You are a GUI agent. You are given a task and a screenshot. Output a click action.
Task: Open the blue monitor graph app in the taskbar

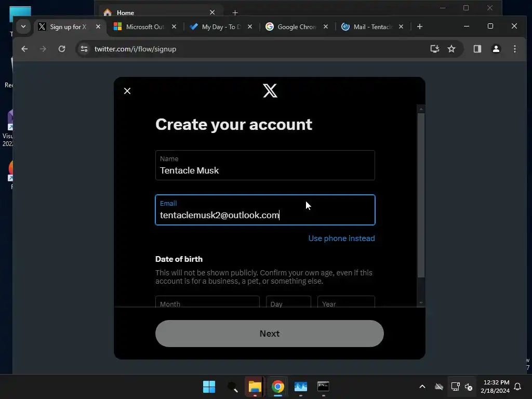pos(301,387)
